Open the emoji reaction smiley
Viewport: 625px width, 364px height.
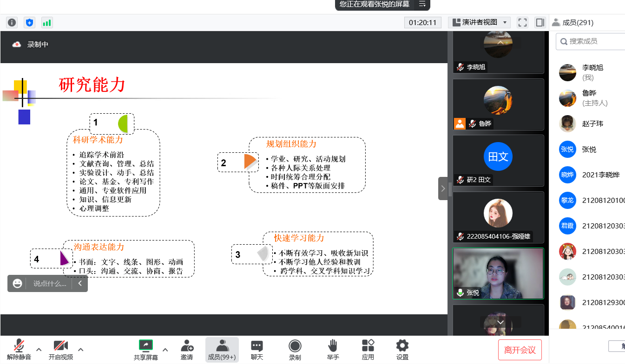(x=18, y=283)
